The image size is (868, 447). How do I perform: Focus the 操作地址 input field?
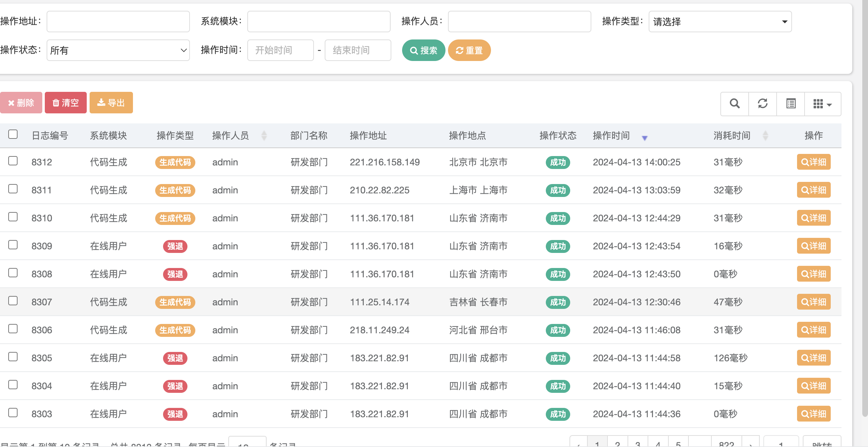point(118,22)
